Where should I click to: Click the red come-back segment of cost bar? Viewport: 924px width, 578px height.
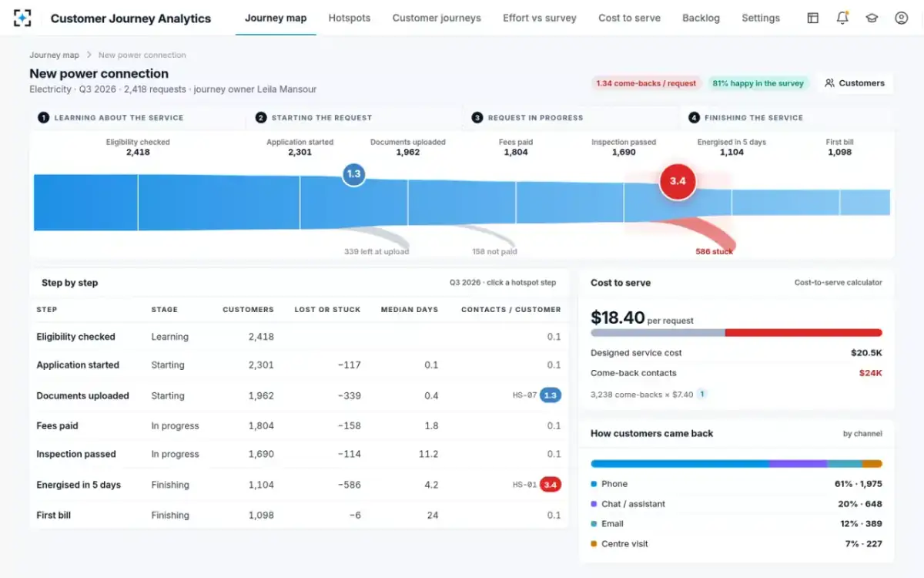[803, 333]
